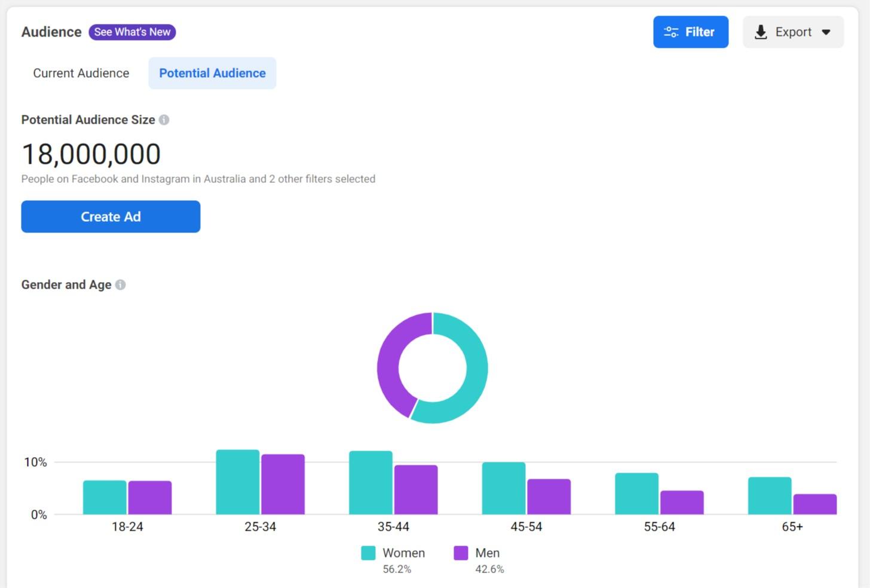Select the Women legend swatch
Screen dimensions: 870x588
pos(367,553)
